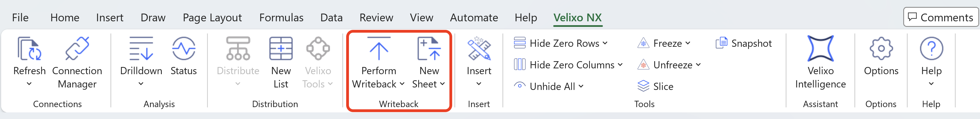Expand the Freeze dropdown

(688, 43)
